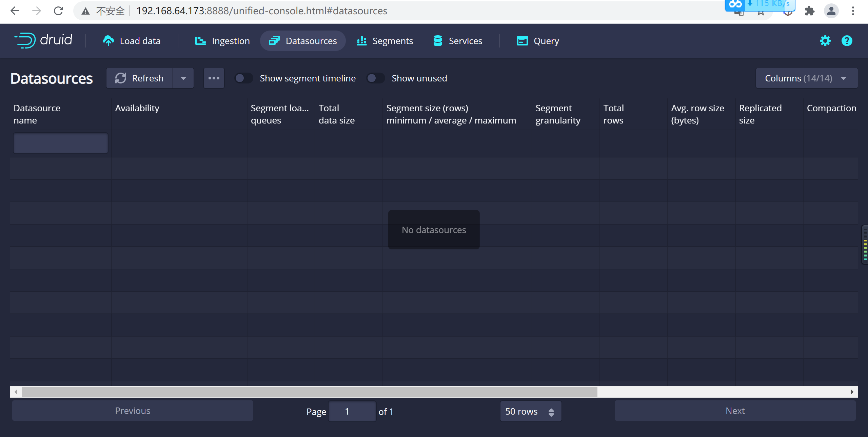Screen dimensions: 868x437
Task: Click the Segments chart icon
Action: tap(361, 40)
